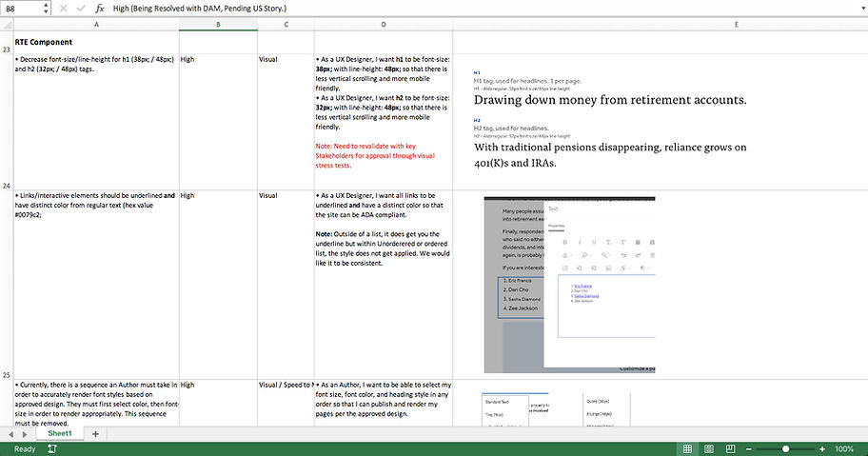Select cell 'Links/interactive elements should be underlined'
Screen dimensions: 868x456
pyautogui.click(x=96, y=285)
